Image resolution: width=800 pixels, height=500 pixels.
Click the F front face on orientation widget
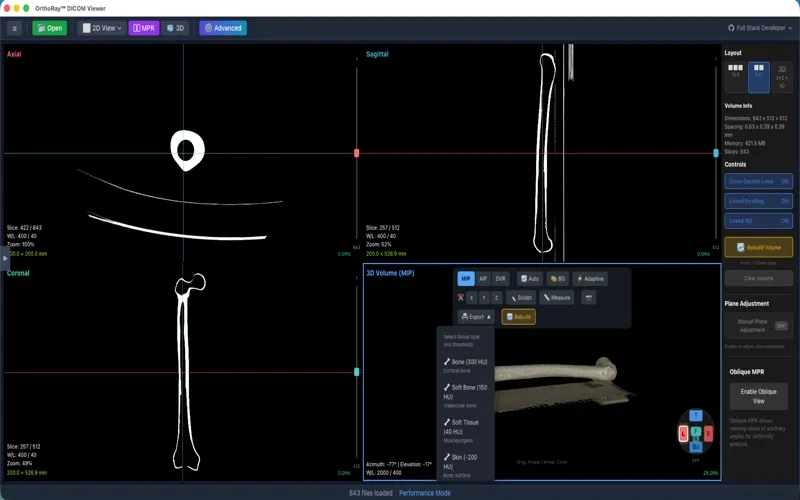tap(696, 431)
